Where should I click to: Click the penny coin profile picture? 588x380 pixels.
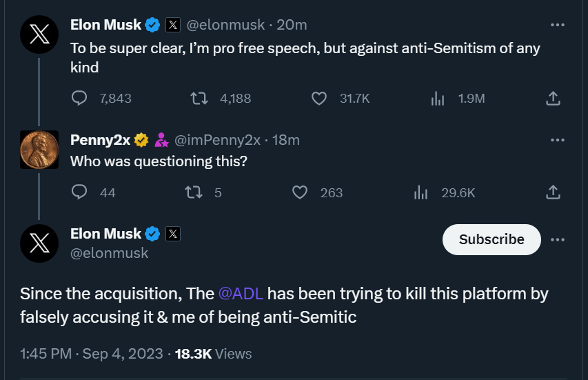tap(39, 150)
